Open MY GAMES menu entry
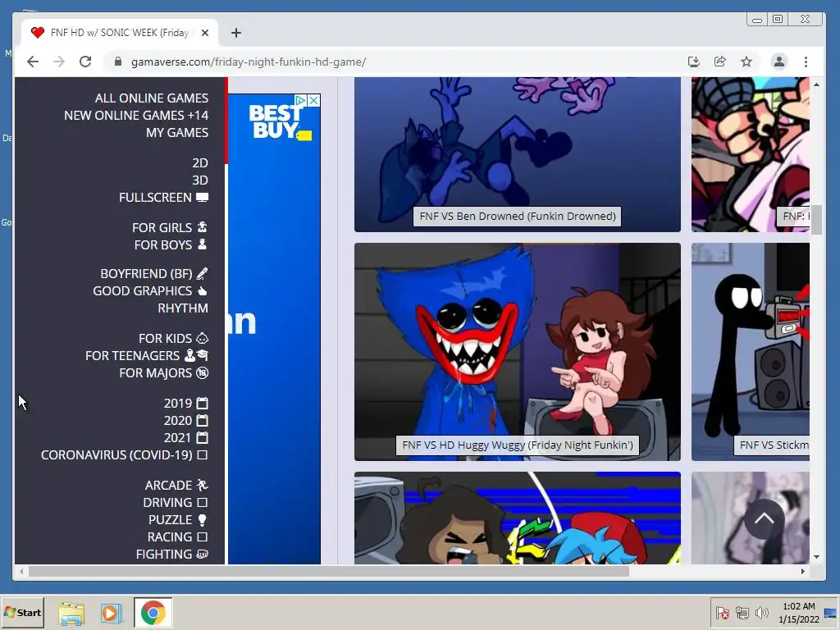Screen dimensions: 840x630 click(x=177, y=132)
